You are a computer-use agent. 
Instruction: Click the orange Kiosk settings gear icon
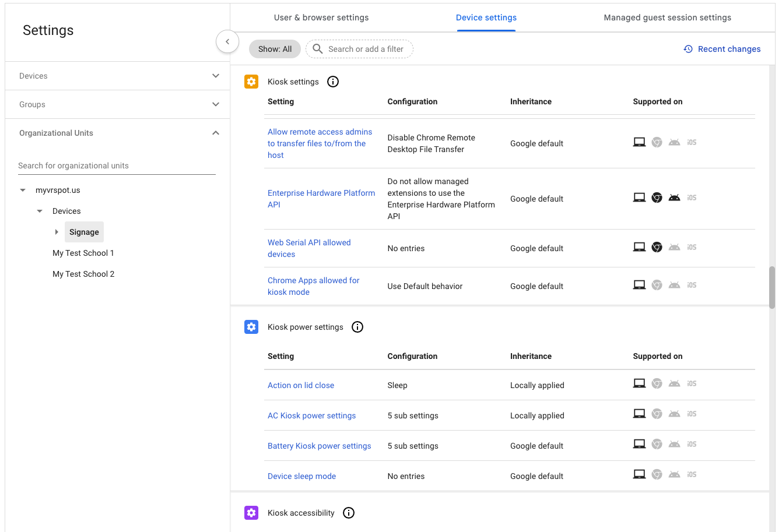coord(251,82)
